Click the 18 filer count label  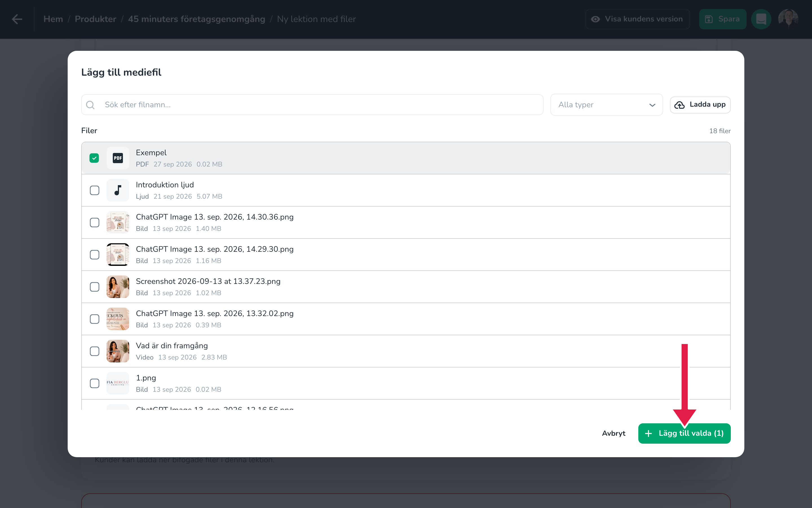720,131
